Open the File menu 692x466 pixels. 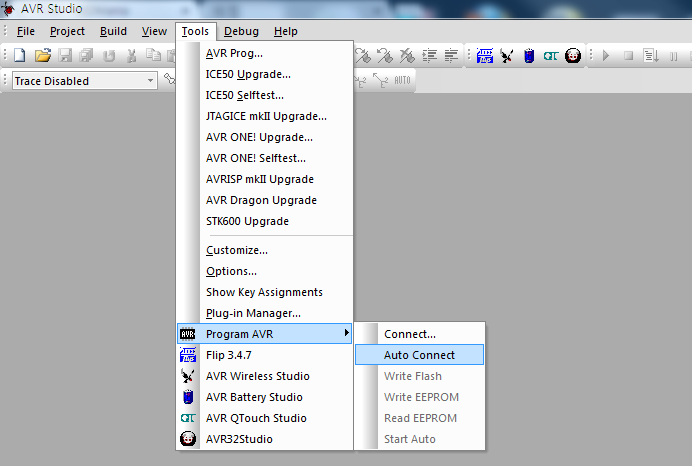coord(26,31)
